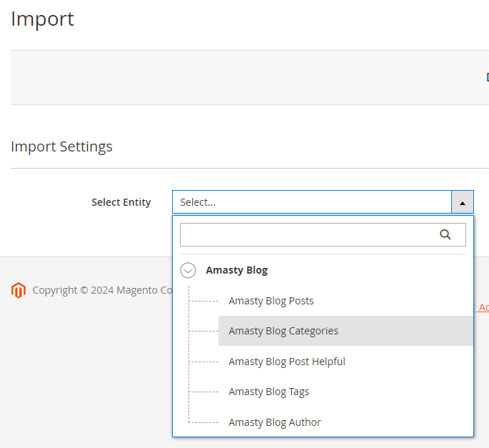This screenshot has height=448, width=489.
Task: Collapse the Amasty Blog group chevron
Action: 188,270
